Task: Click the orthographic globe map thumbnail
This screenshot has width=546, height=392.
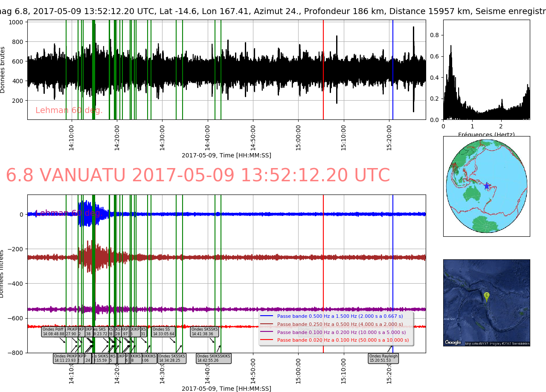Action: pos(486,186)
